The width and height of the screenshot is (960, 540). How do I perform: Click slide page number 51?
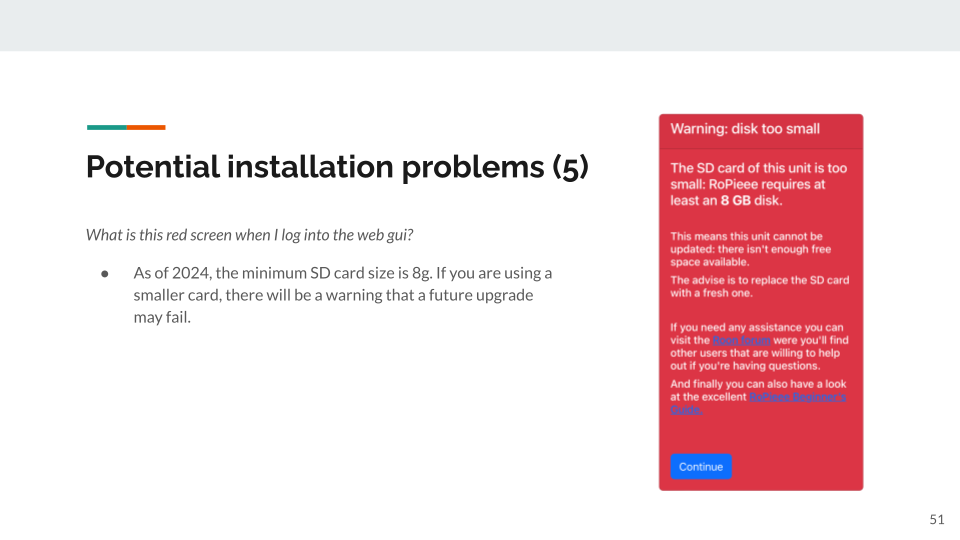tap(937, 520)
